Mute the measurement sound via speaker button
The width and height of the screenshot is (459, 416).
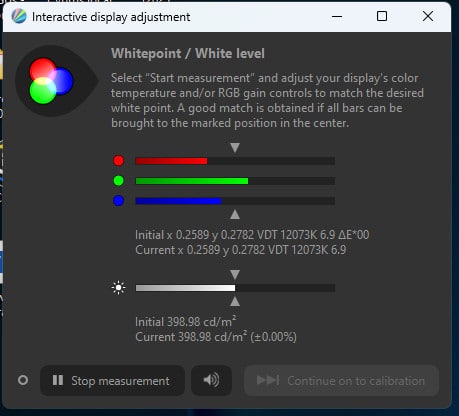coord(211,380)
